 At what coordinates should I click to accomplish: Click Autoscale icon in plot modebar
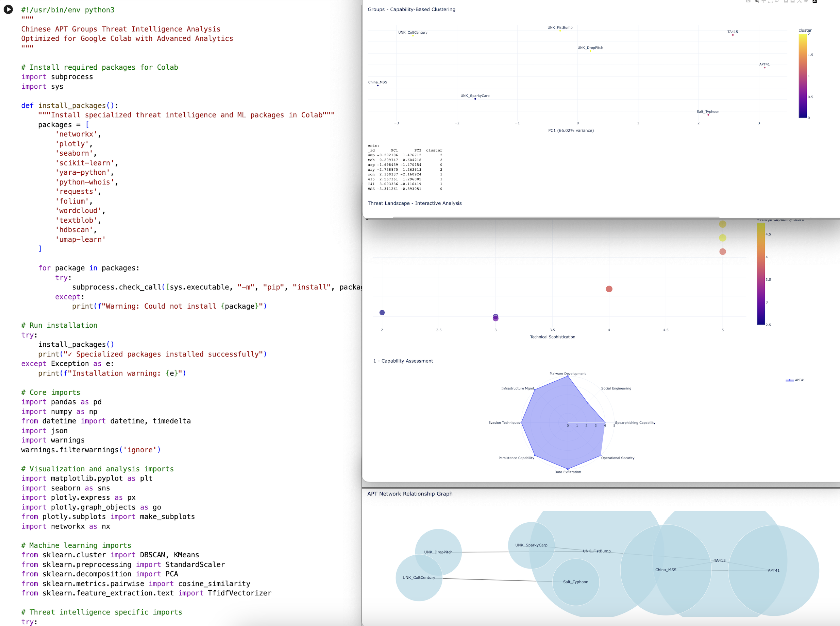(x=800, y=1)
